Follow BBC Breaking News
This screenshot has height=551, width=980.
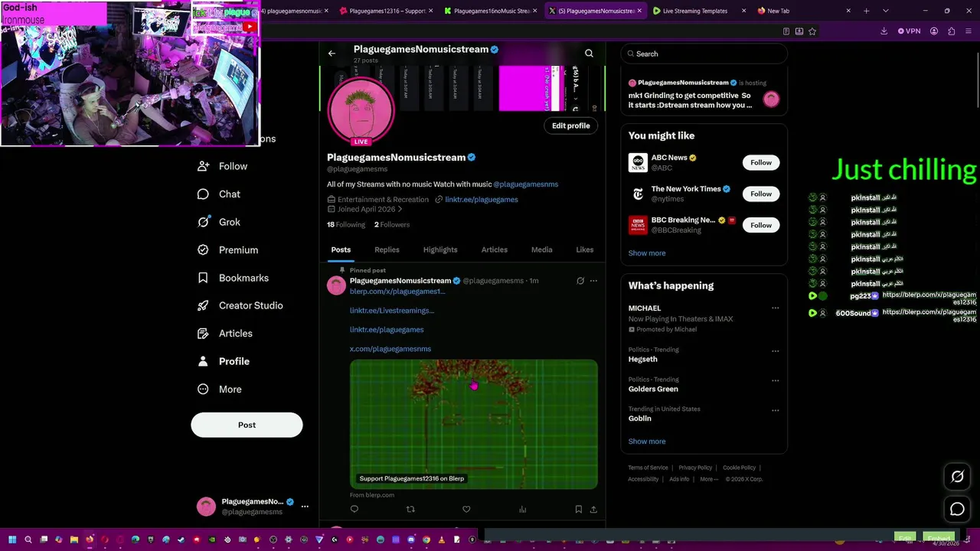pos(761,225)
